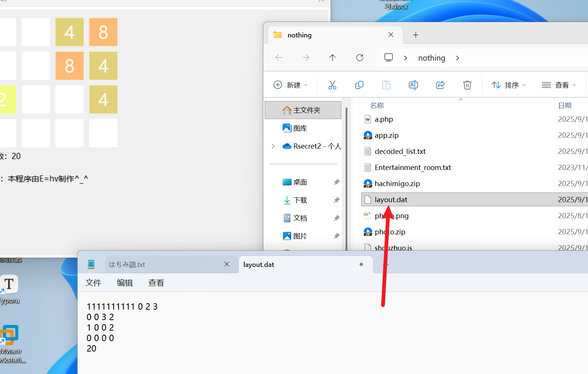This screenshot has height=374, width=588.
Task: Click the unsaved dot on layout.dat tab
Action: [x=361, y=264]
